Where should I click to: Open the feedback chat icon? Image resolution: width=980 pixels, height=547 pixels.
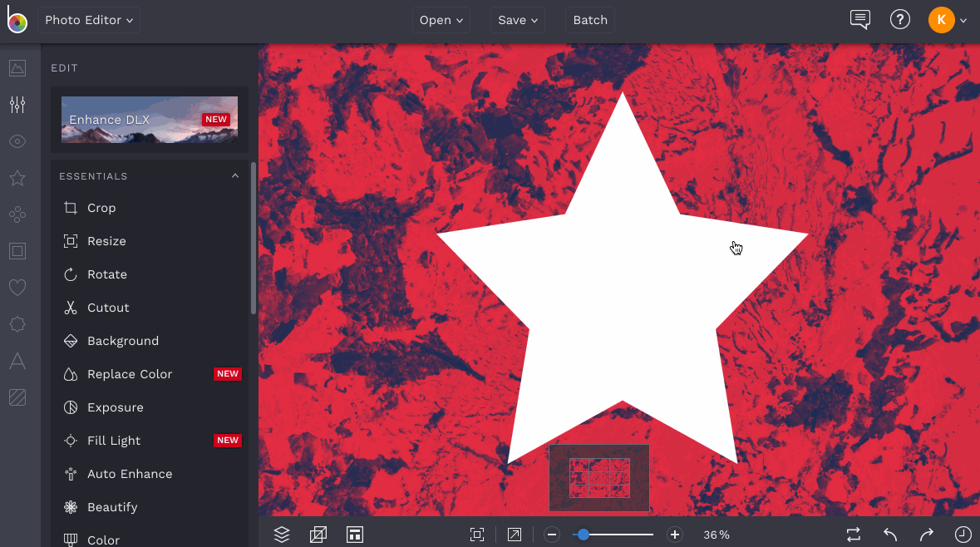[x=860, y=19]
